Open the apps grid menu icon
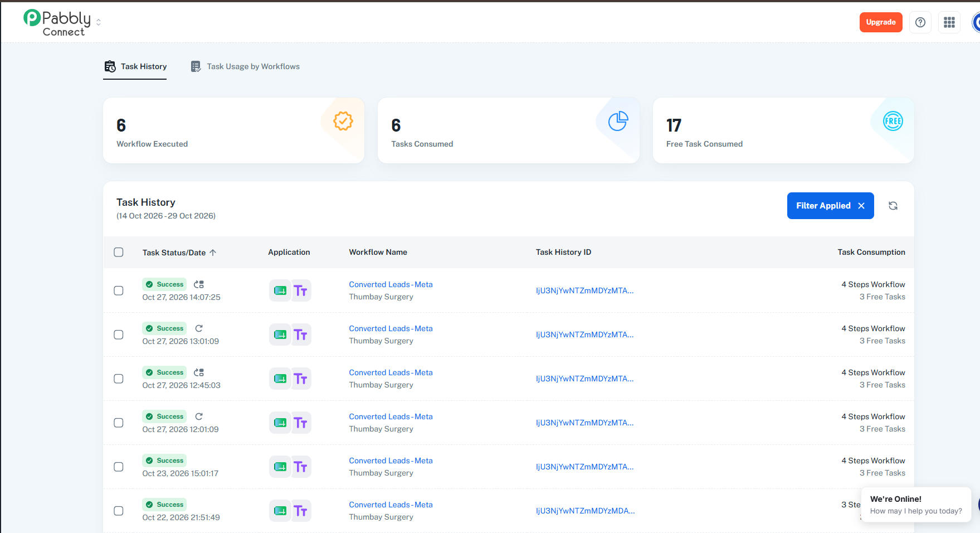The image size is (980, 533). (x=949, y=22)
